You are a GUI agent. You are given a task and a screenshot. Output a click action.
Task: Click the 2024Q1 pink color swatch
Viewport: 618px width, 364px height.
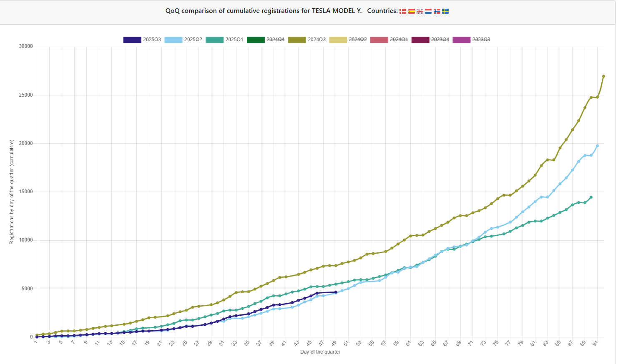(379, 40)
